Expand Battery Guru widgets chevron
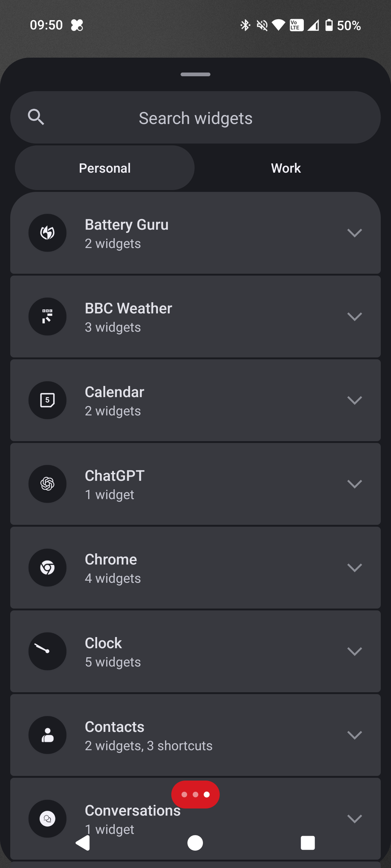This screenshot has height=868, width=391. (354, 233)
